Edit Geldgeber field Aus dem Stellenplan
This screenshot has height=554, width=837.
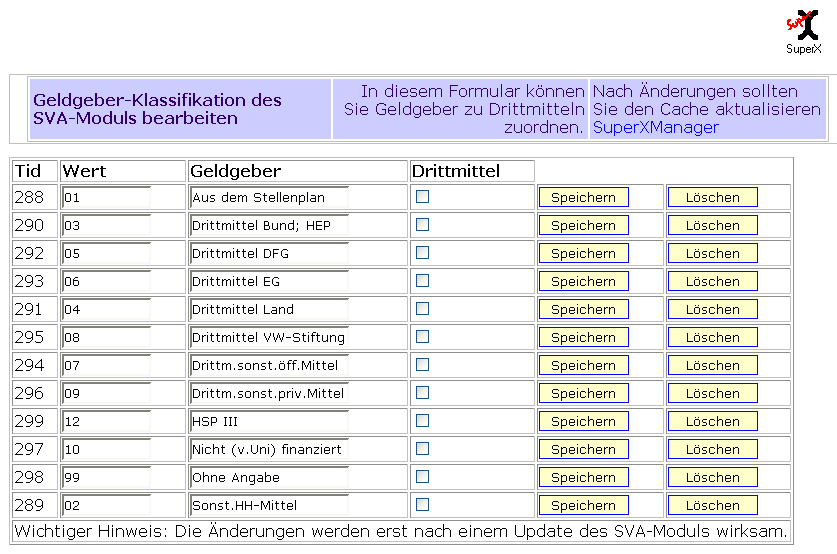tap(269, 197)
